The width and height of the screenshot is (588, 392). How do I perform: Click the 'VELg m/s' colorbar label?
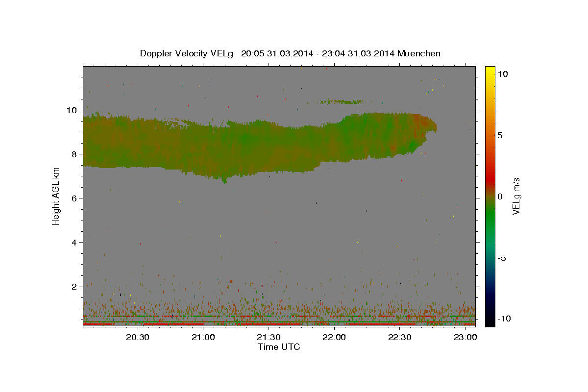tap(516, 196)
